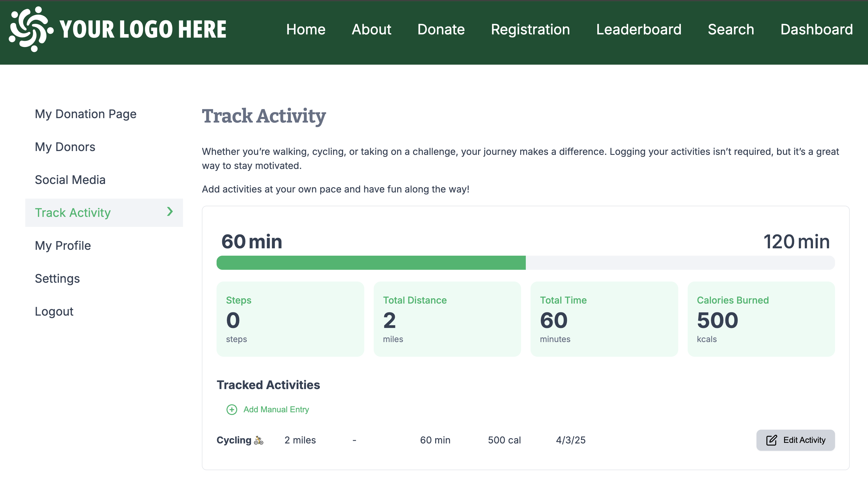Open the Dashboard nav item
The image size is (868, 479).
point(817,29)
